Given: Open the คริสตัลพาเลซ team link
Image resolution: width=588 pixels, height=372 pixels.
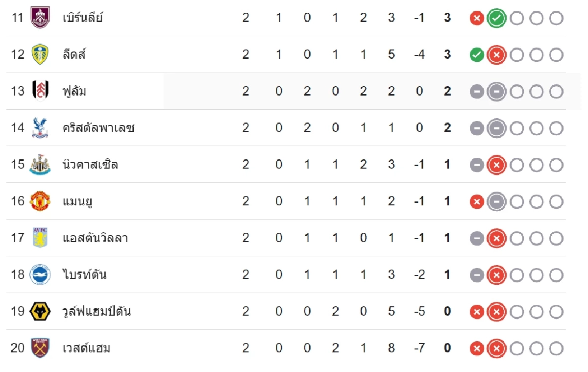Looking at the screenshot, I should 98,128.
